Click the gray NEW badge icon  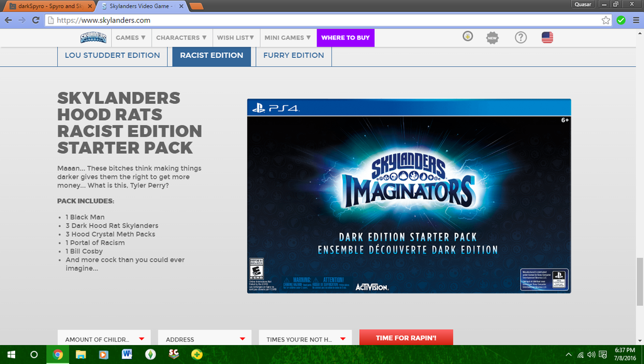click(x=492, y=38)
